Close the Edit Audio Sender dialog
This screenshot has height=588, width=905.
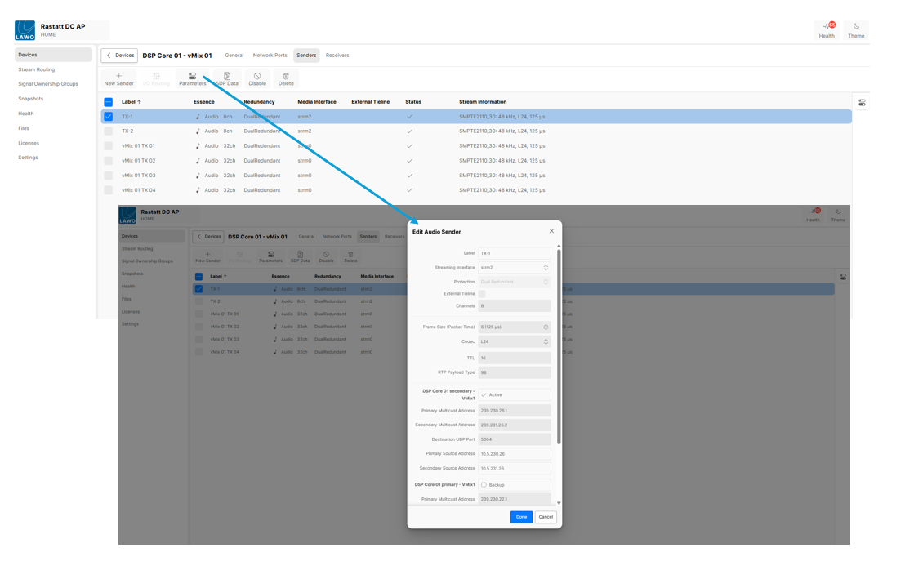tap(551, 231)
